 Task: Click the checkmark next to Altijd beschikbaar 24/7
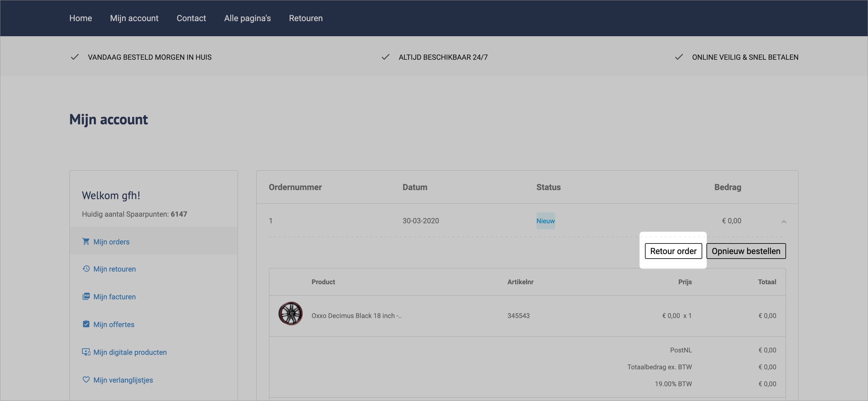(385, 57)
